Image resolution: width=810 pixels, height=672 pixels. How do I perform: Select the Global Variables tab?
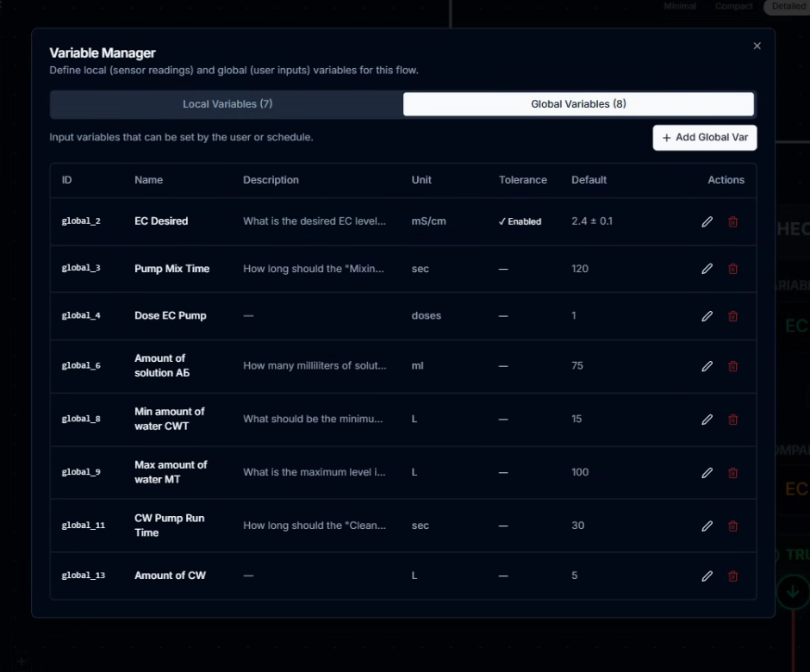coord(578,104)
